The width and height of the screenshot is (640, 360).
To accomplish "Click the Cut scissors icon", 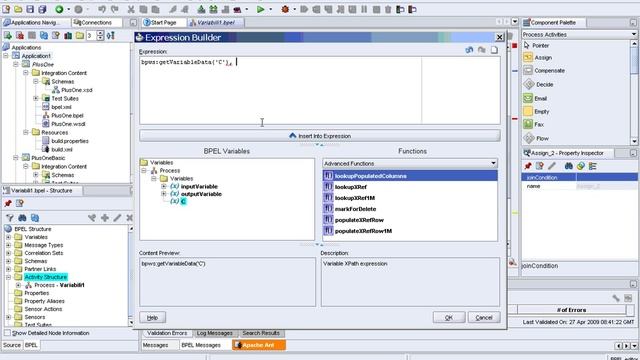I will click(131, 9).
